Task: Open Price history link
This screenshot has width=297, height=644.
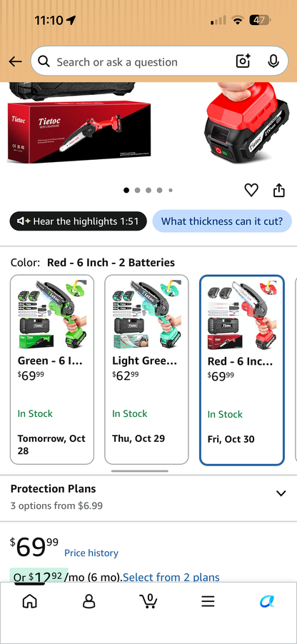Action: 91,553
